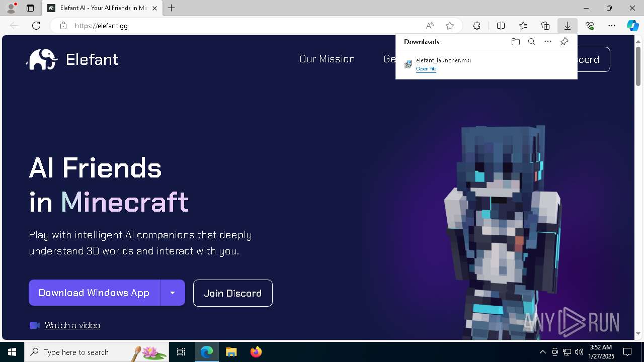Viewport: 644px width, 362px height.
Task: Open notifications action center
Action: pyautogui.click(x=627, y=352)
